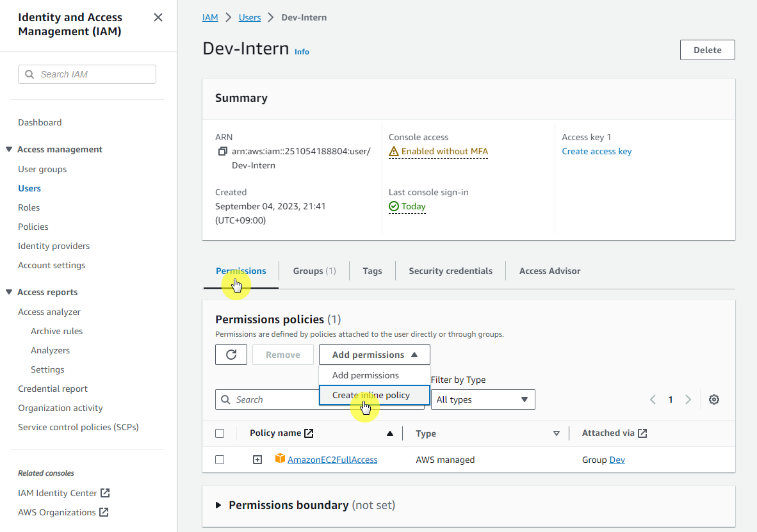Open Account settings in the sidebar
Viewport: 757px width, 532px height.
(52, 265)
